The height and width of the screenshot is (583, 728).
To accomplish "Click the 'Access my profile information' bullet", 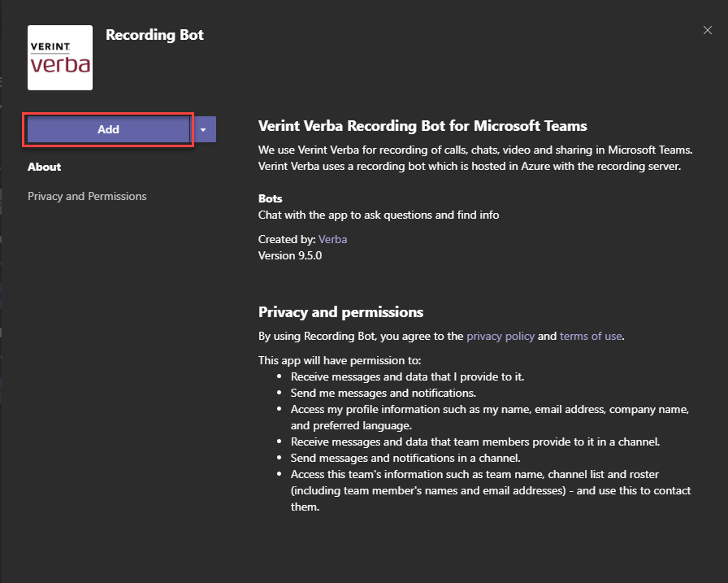I will [489, 409].
